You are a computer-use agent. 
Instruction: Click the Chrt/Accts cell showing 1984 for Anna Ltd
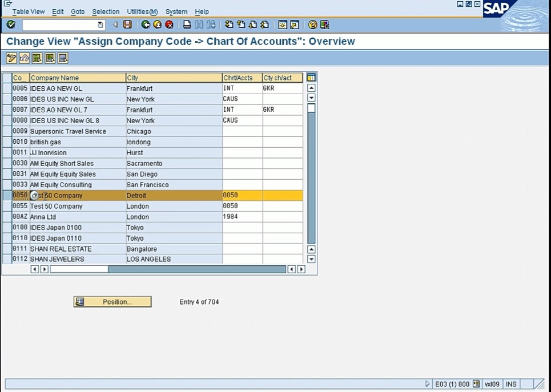tap(242, 217)
